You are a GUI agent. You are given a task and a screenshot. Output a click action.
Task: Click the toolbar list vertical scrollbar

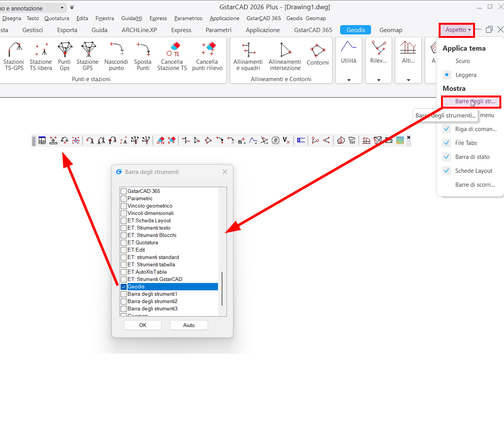click(222, 288)
